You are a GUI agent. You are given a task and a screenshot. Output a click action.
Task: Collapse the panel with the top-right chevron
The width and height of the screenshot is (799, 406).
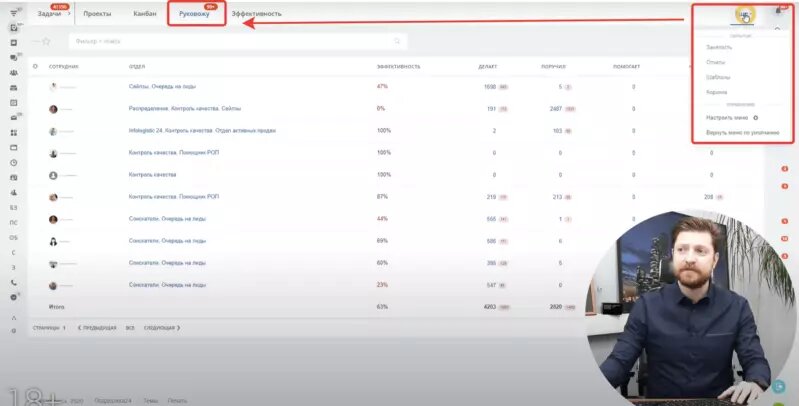(x=777, y=30)
